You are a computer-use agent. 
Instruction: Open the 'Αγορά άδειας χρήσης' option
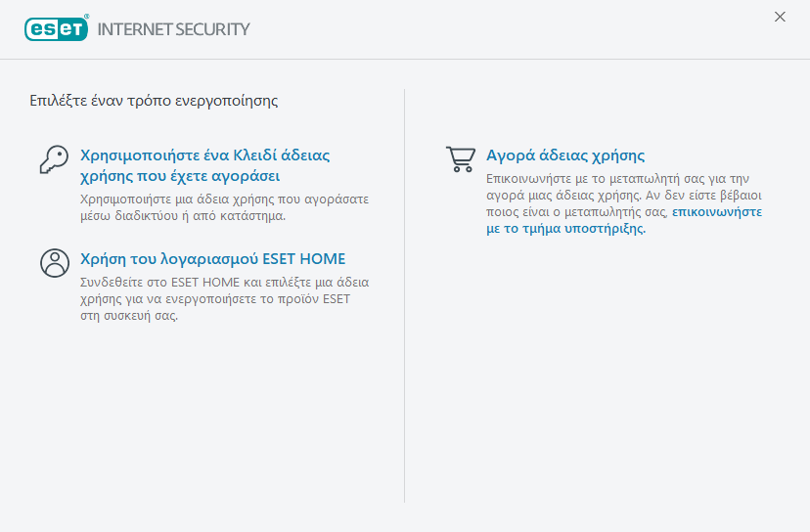(565, 155)
